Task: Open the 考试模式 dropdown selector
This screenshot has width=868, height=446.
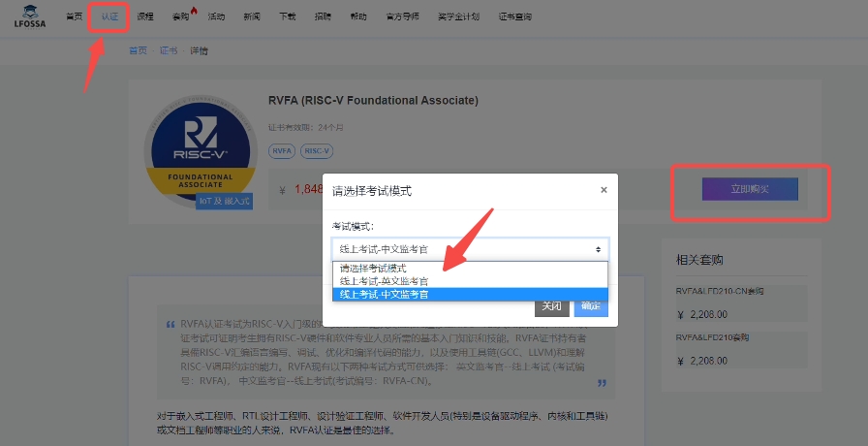Action: point(470,249)
